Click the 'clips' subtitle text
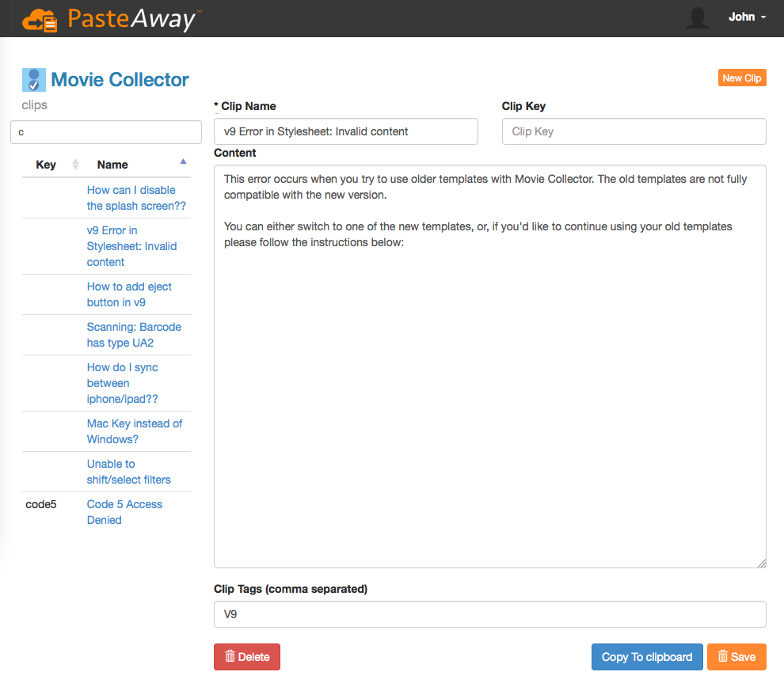784x687 pixels. point(35,105)
